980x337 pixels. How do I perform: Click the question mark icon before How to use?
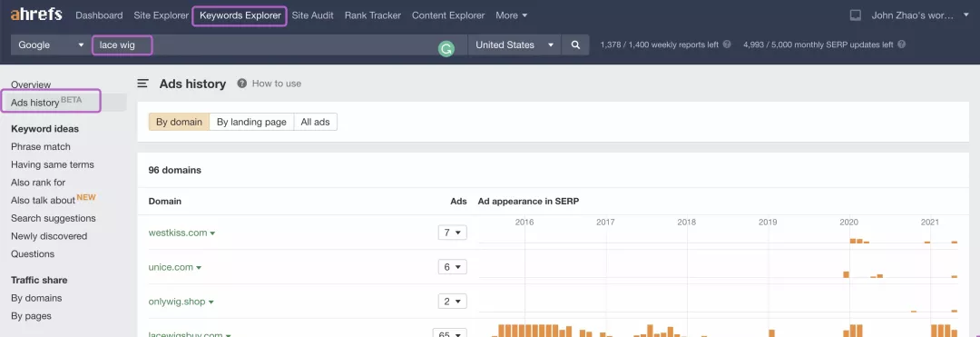click(242, 84)
